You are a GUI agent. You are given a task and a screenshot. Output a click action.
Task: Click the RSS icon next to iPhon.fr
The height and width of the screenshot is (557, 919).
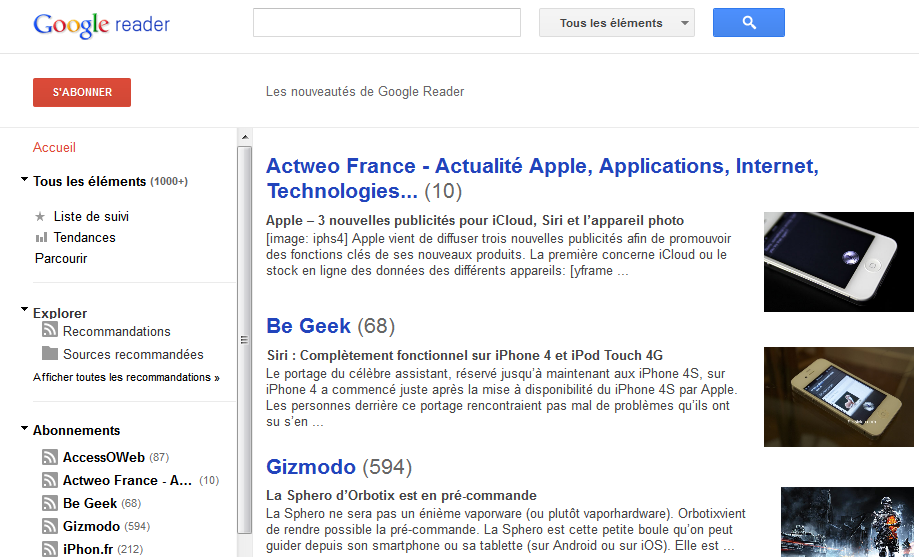click(x=50, y=548)
